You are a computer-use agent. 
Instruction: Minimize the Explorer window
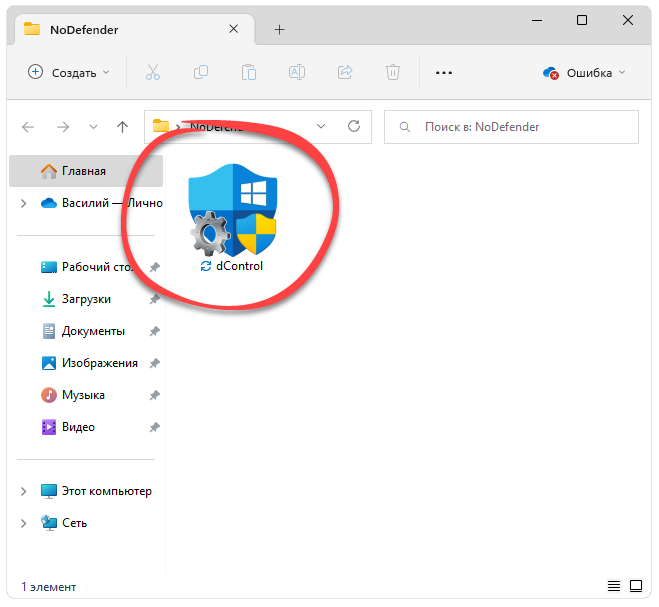[537, 20]
